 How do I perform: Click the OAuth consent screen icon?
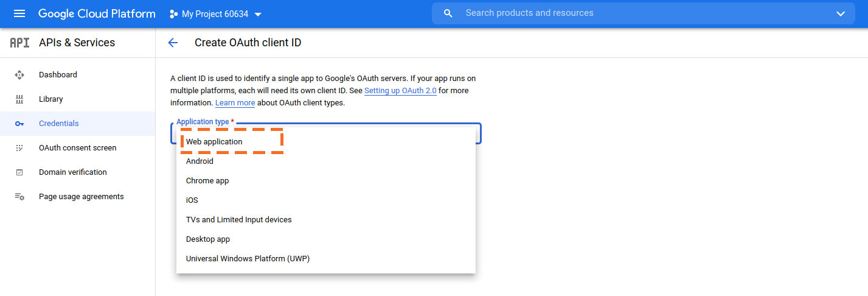[19, 148]
